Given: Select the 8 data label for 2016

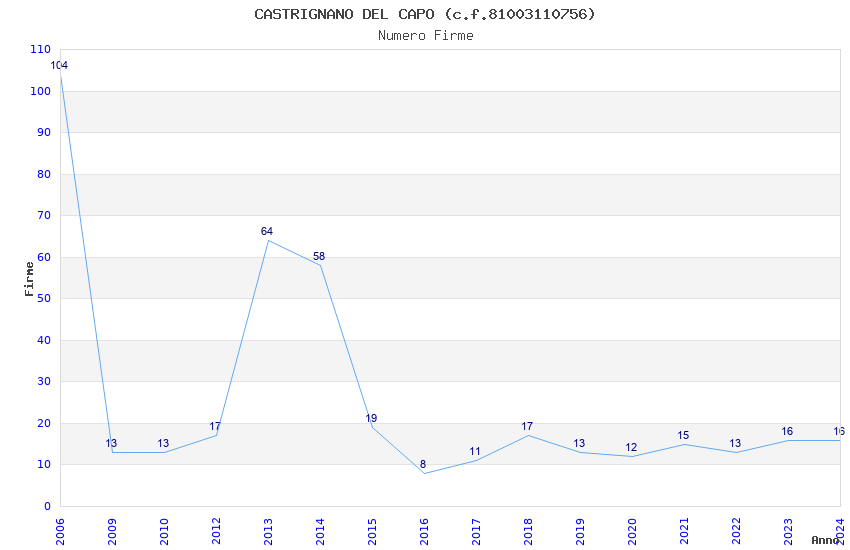Looking at the screenshot, I should [423, 464].
